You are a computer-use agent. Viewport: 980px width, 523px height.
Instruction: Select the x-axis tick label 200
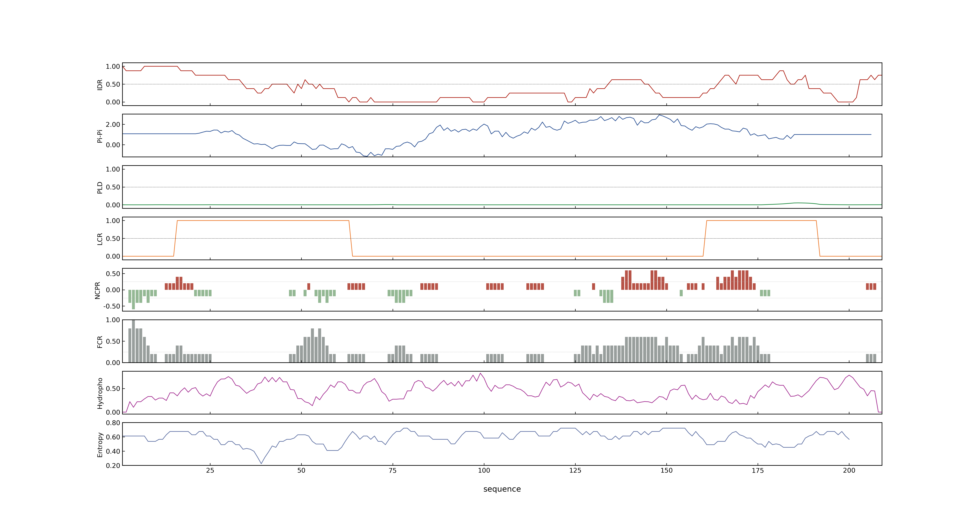coord(849,470)
